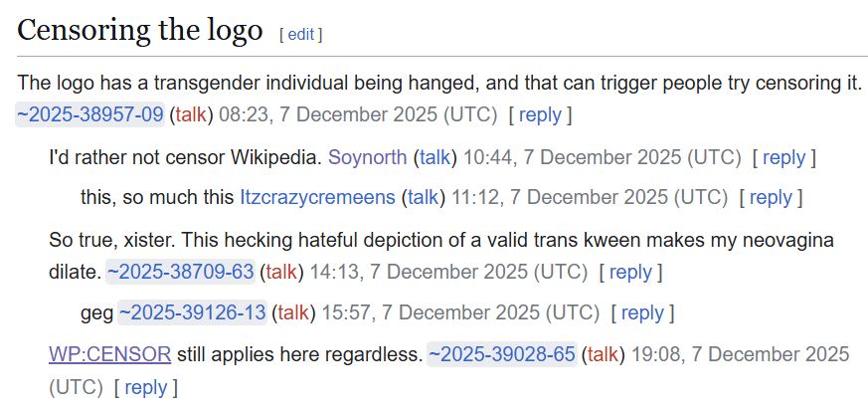
Task: Open user page ~2025-38957-09
Action: [89, 114]
